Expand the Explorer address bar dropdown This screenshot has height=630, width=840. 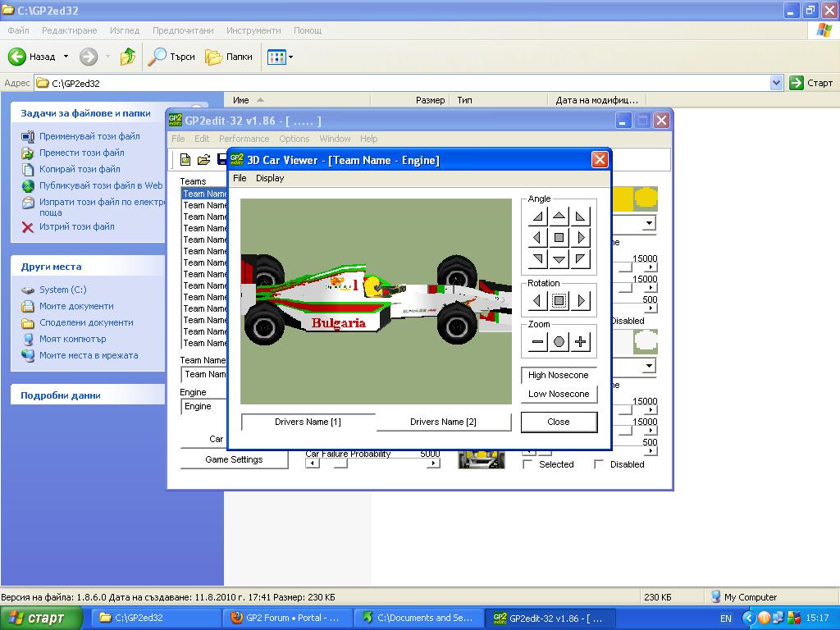point(777,83)
